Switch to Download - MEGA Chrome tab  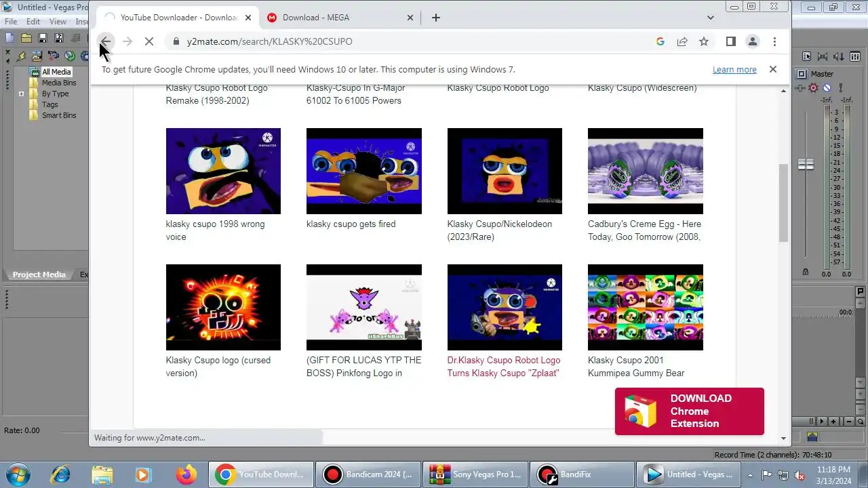339,18
